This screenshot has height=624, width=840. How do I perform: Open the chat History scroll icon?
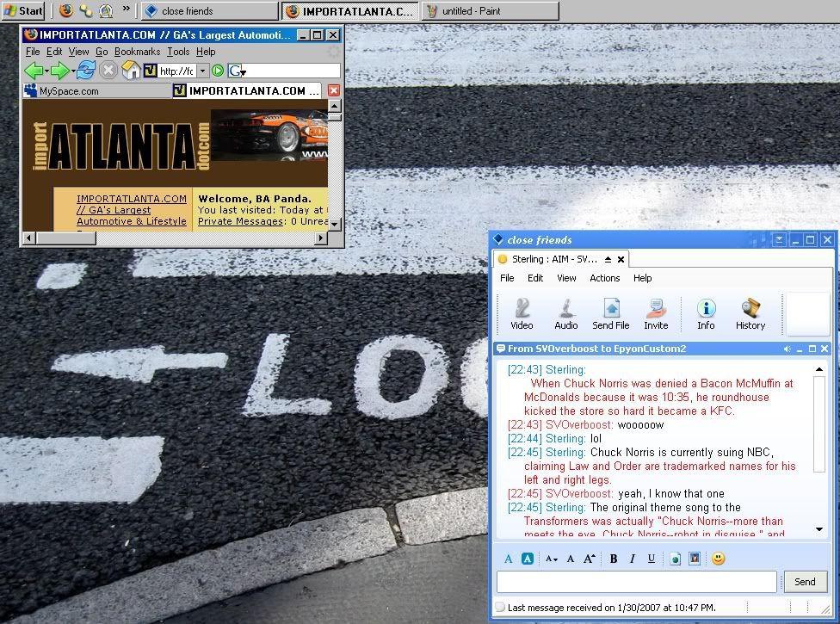(x=750, y=314)
